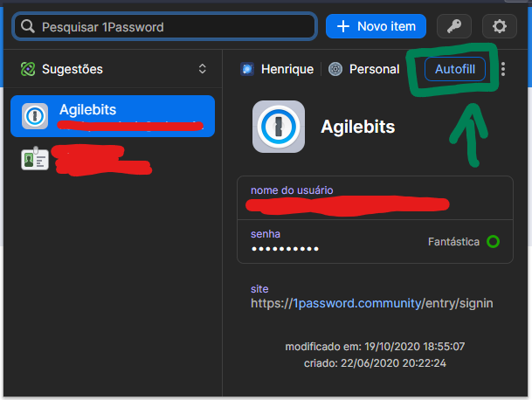Click the Henrique account icon

pyautogui.click(x=247, y=69)
